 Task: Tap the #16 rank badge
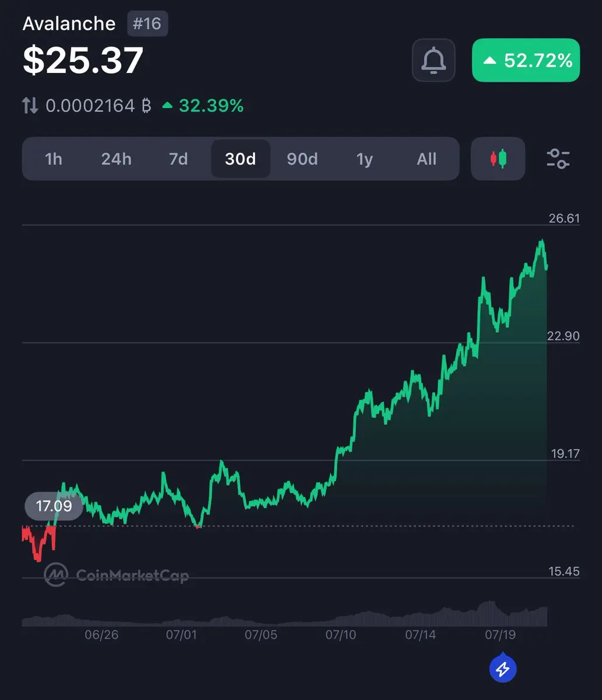point(148,24)
